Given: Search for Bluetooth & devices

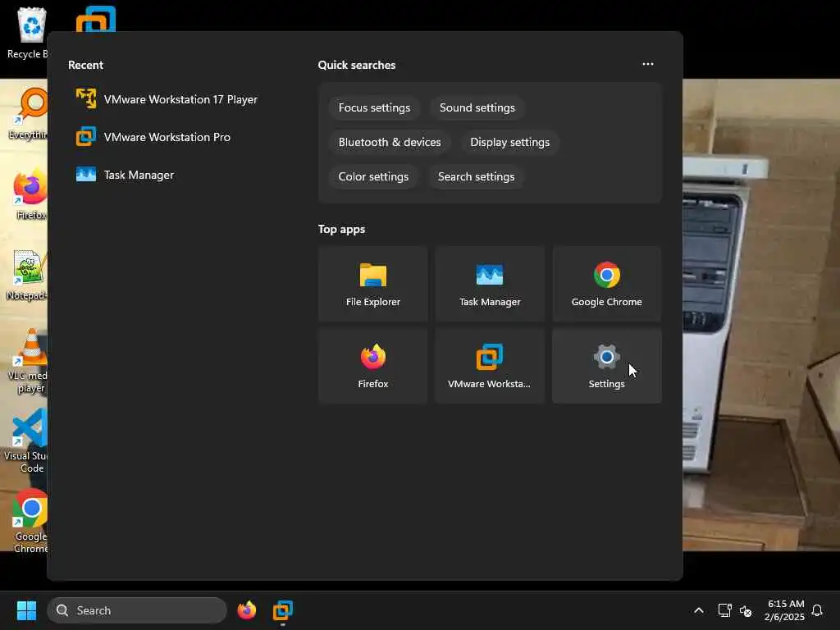Looking at the screenshot, I should (390, 142).
